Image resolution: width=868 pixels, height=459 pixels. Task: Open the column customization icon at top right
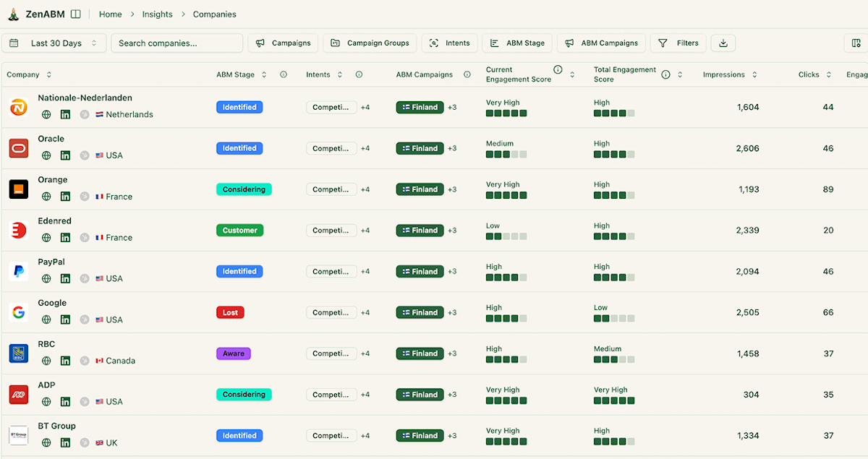click(x=856, y=43)
